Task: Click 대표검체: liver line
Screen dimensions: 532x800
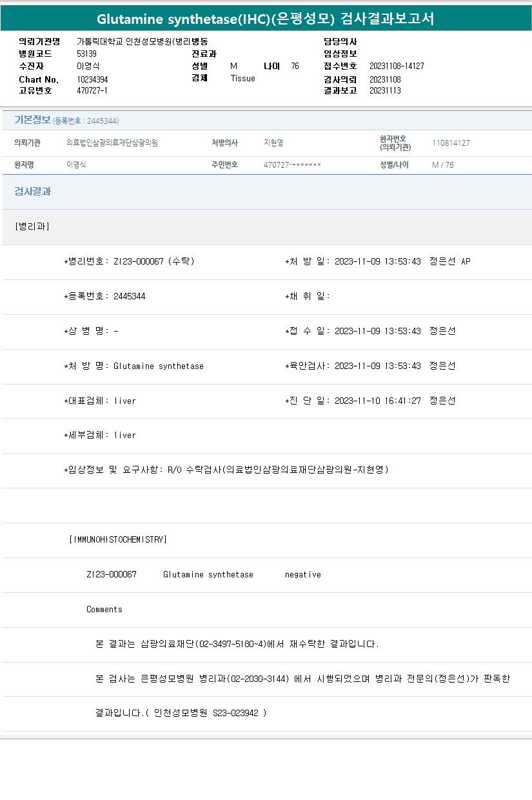Action: coord(100,401)
